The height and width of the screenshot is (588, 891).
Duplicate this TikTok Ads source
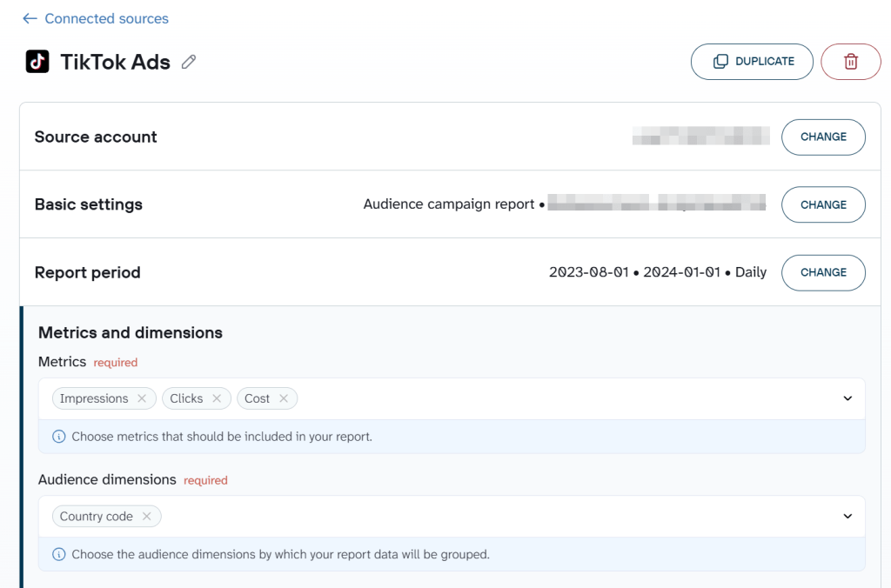coord(752,62)
